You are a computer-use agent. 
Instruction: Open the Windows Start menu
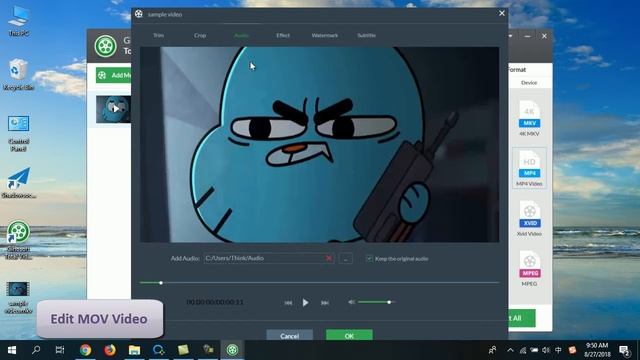pyautogui.click(x=12, y=350)
